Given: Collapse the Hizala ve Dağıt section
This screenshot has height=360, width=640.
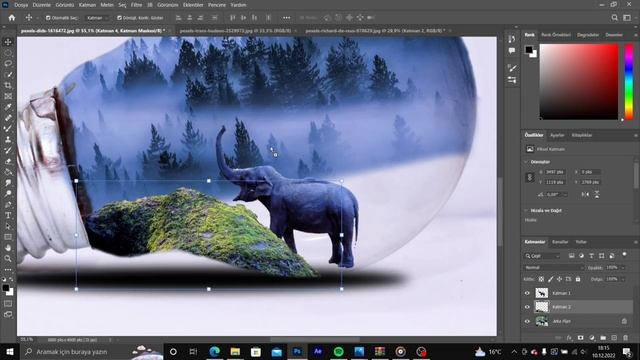Looking at the screenshot, I should tap(526, 211).
